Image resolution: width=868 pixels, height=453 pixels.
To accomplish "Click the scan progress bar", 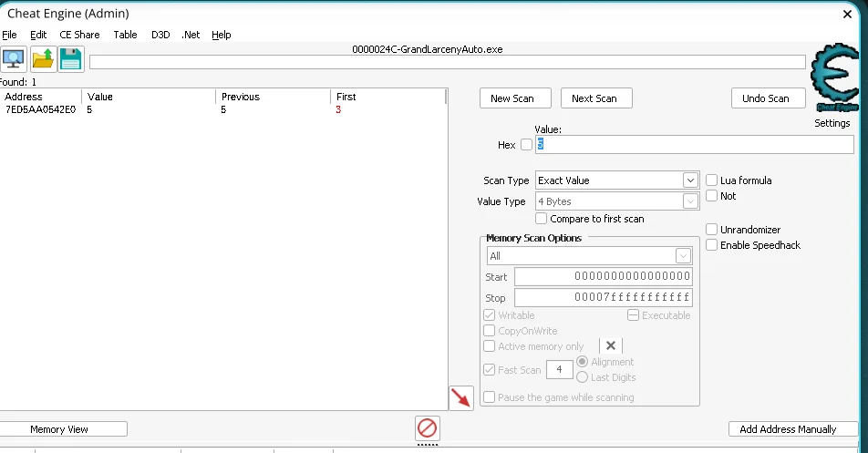I will click(448, 62).
